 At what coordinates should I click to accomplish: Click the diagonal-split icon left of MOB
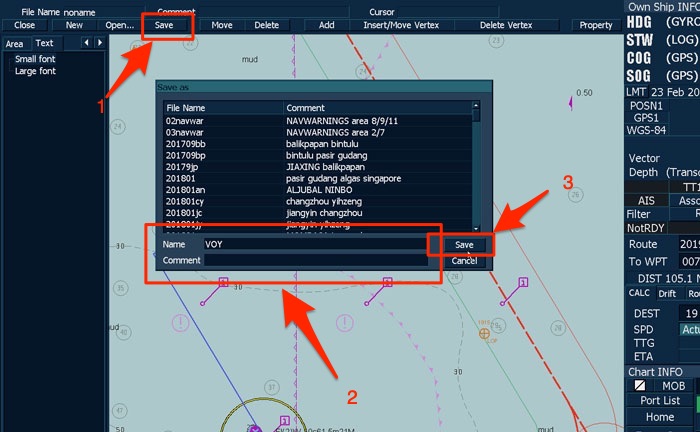click(x=640, y=385)
